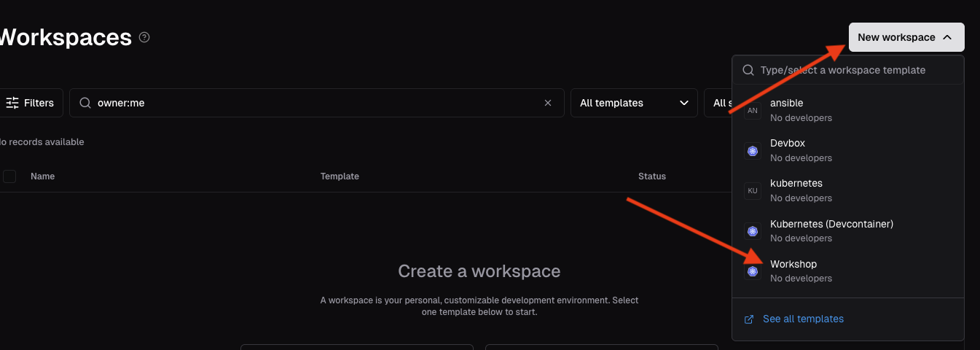Click the Create a workspace heading
This screenshot has height=350, width=980.
pos(479,271)
